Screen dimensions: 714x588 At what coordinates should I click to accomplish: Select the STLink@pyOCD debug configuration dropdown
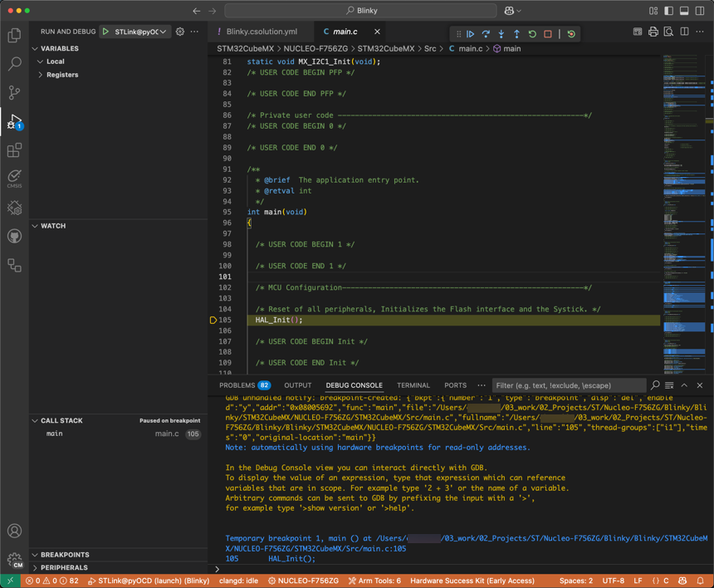coord(140,32)
